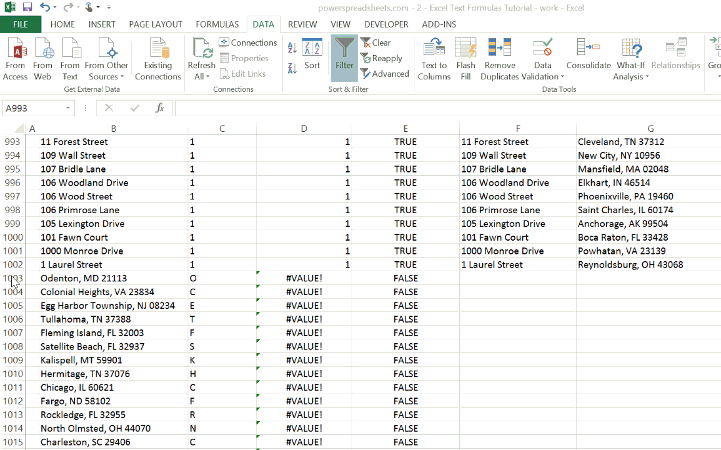Open Data Validation dropdown
The height and width of the screenshot is (450, 721).
point(542,77)
